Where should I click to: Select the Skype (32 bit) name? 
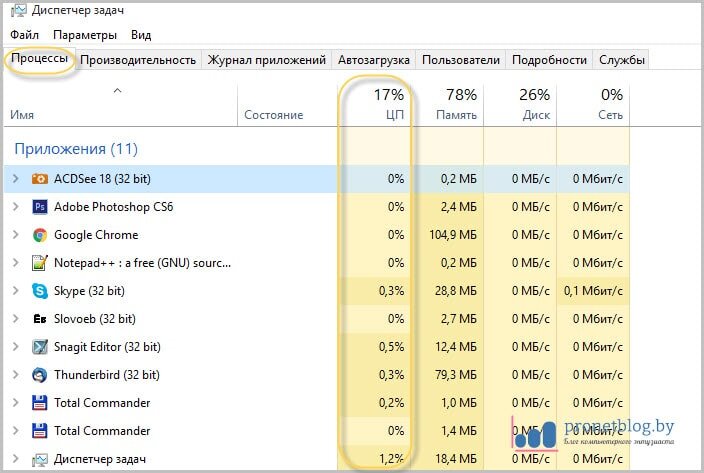[89, 291]
